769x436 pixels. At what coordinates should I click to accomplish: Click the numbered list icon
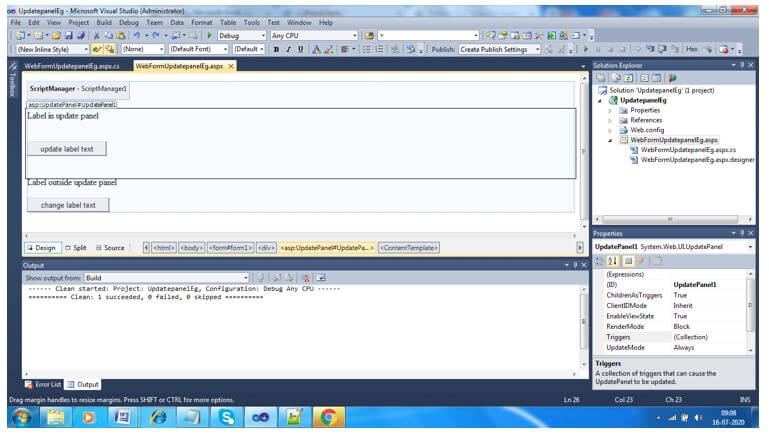[x=379, y=49]
